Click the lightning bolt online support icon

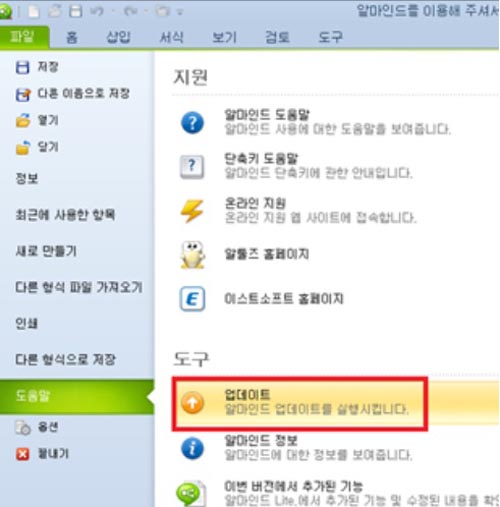[192, 211]
